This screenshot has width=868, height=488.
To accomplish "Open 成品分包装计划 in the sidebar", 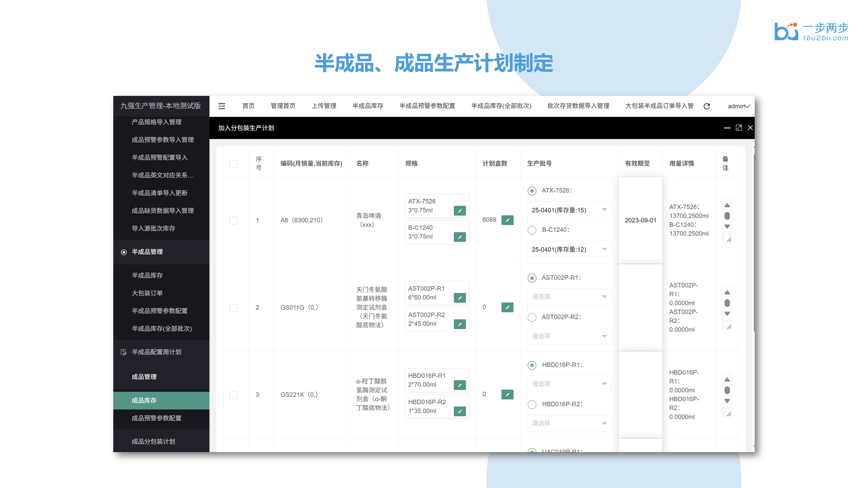I will 153,441.
